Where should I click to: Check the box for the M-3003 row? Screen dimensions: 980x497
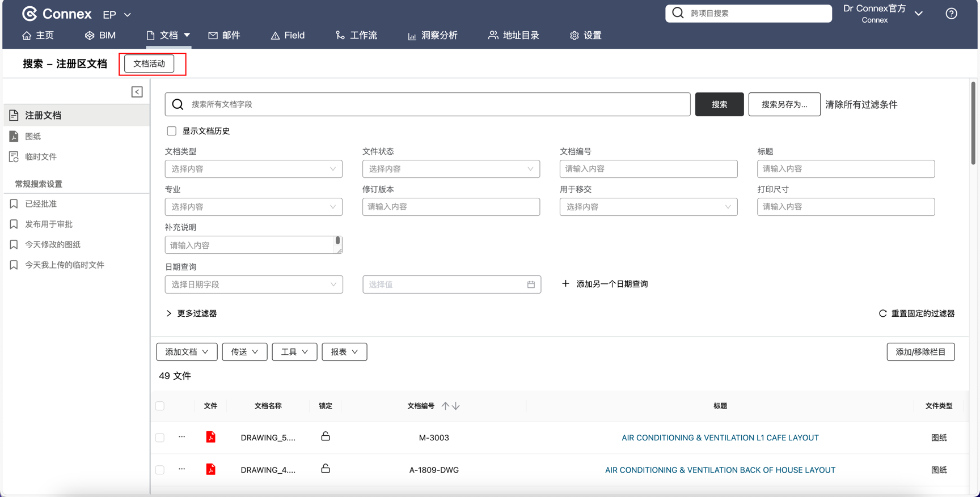tap(160, 437)
